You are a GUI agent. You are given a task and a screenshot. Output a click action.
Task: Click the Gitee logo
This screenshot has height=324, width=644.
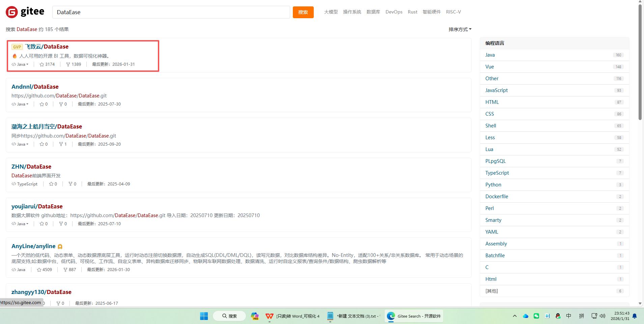pyautogui.click(x=24, y=11)
